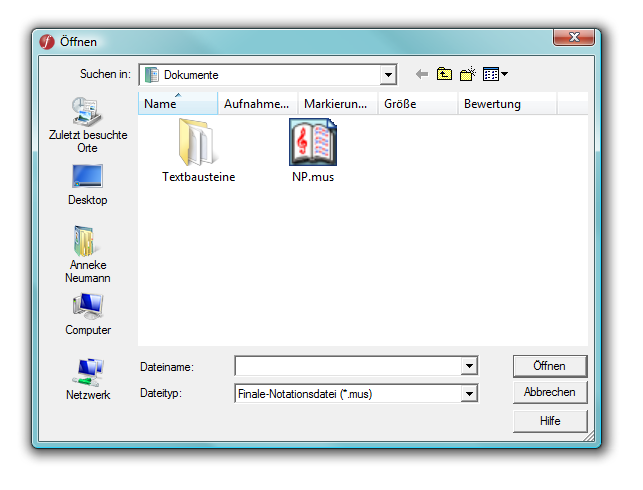Open the Dateityp file type dropdown
This screenshot has width=643, height=490.
tap(469, 394)
